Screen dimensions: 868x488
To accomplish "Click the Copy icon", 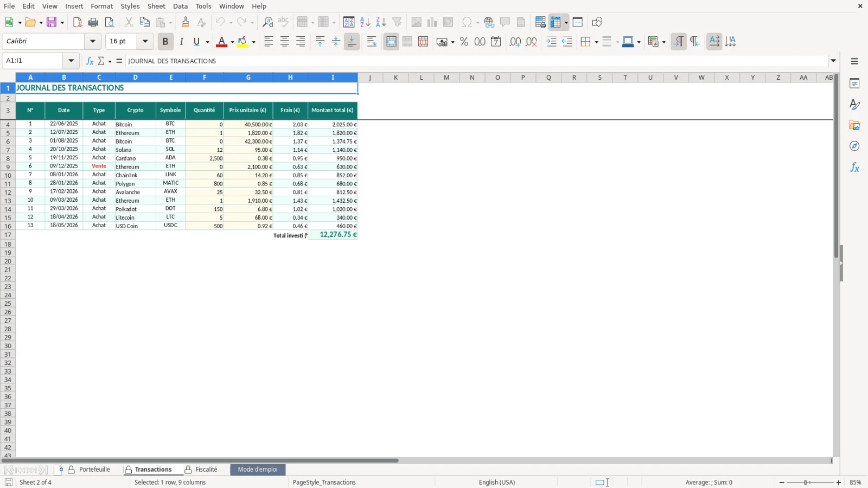I will [x=145, y=22].
